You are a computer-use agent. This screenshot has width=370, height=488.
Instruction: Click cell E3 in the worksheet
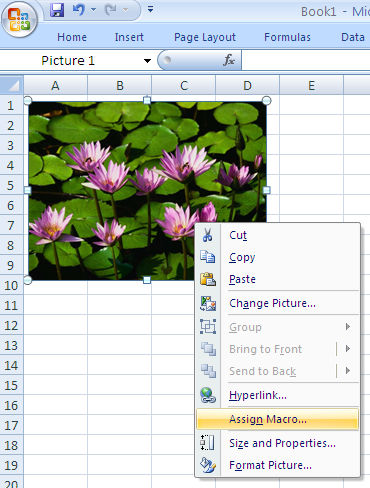coord(311,145)
